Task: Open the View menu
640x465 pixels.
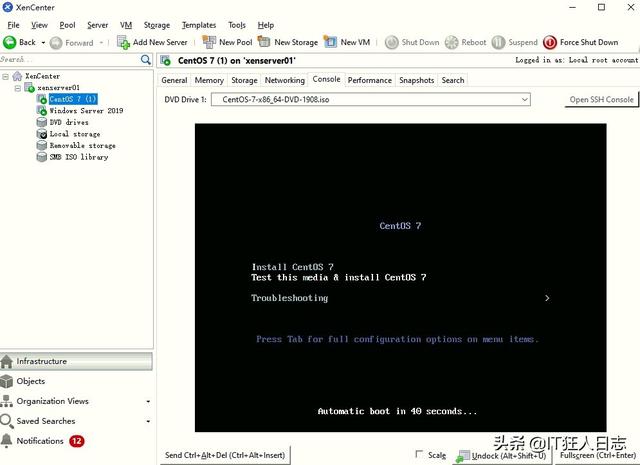Action: point(39,25)
